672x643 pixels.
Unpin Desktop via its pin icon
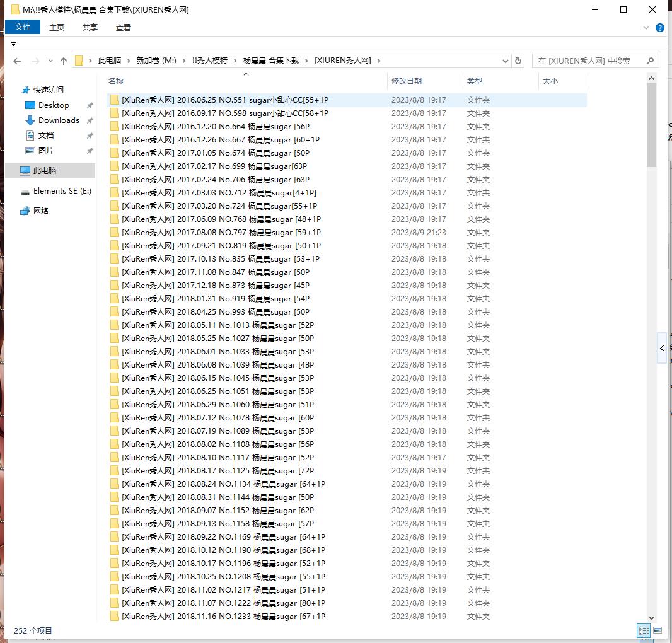(90, 105)
